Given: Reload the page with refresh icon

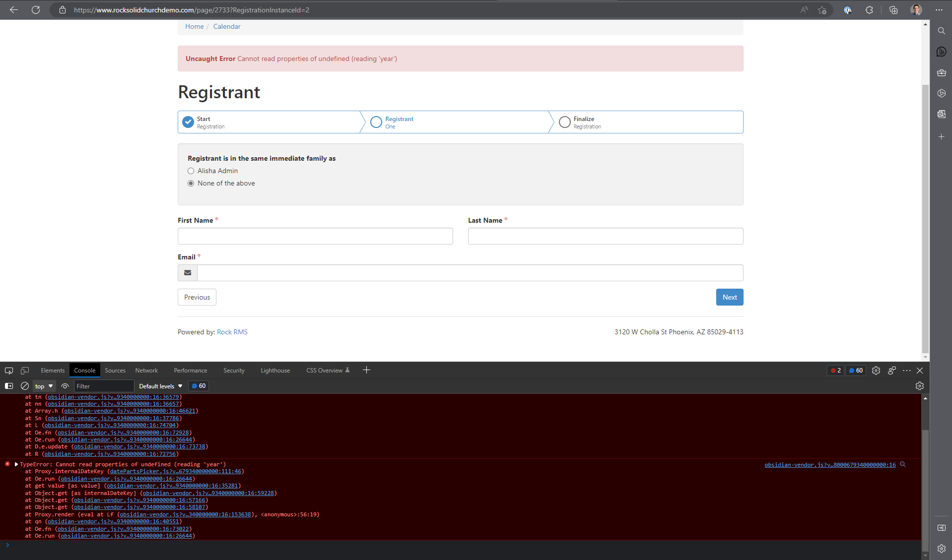Looking at the screenshot, I should tap(36, 10).
